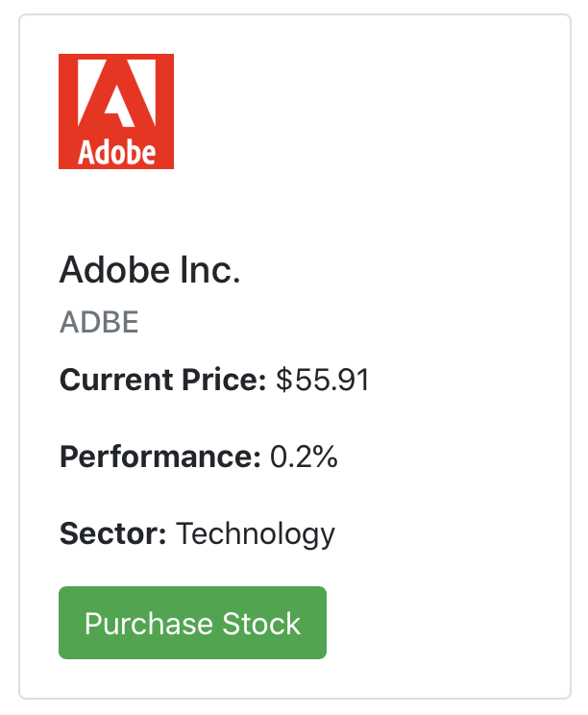Select the Technology sector value

pos(256,534)
